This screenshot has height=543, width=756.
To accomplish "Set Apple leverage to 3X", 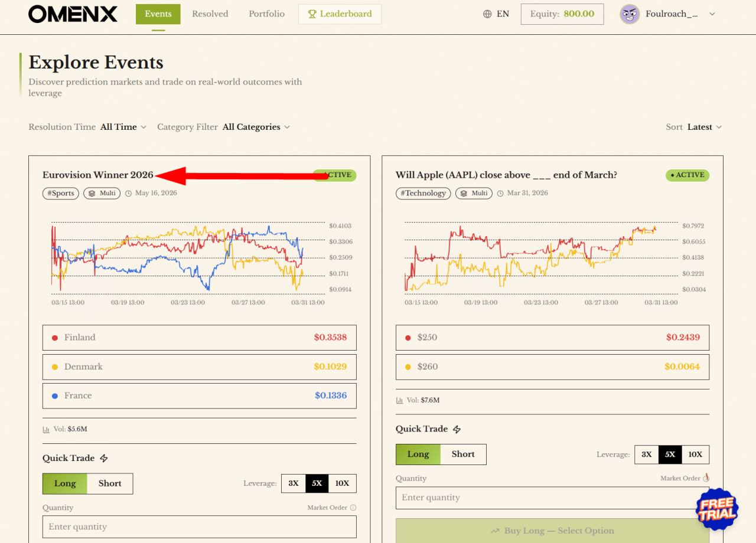I will click(647, 454).
